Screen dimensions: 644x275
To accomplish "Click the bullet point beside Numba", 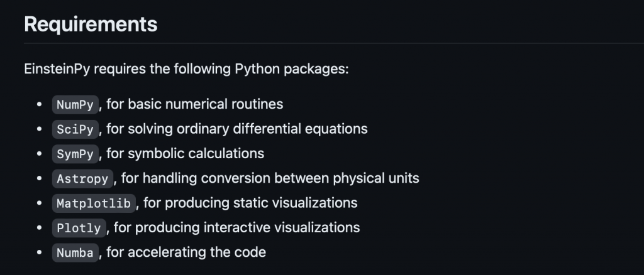I will (x=40, y=252).
